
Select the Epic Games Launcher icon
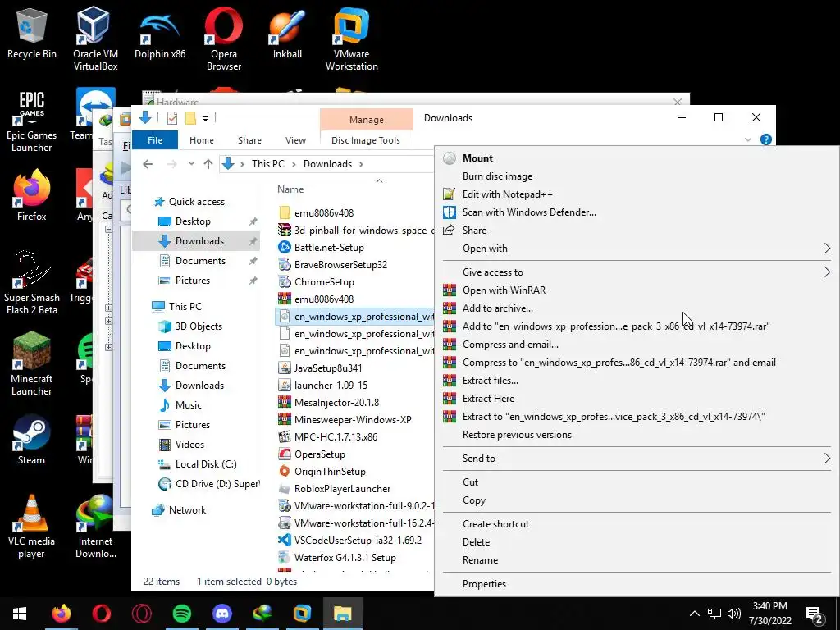point(32,121)
